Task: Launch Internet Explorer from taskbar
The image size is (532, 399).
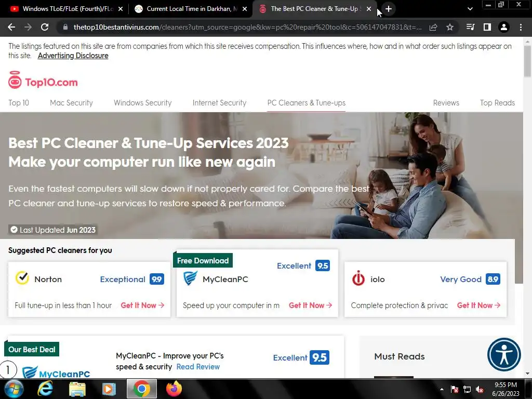Action: (x=45, y=389)
